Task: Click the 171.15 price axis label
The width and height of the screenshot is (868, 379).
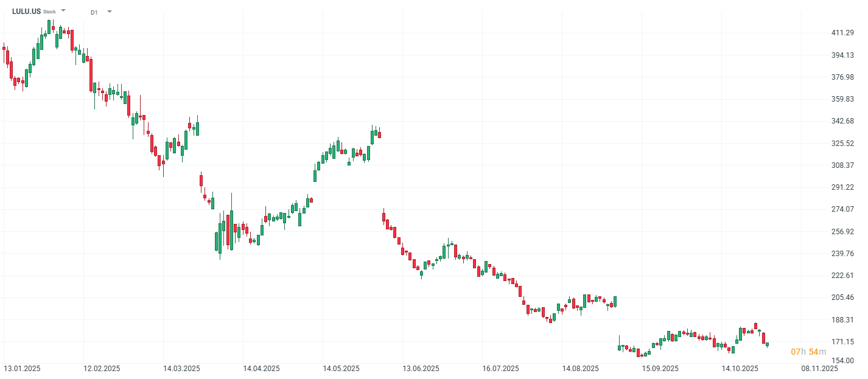Action: (x=842, y=341)
